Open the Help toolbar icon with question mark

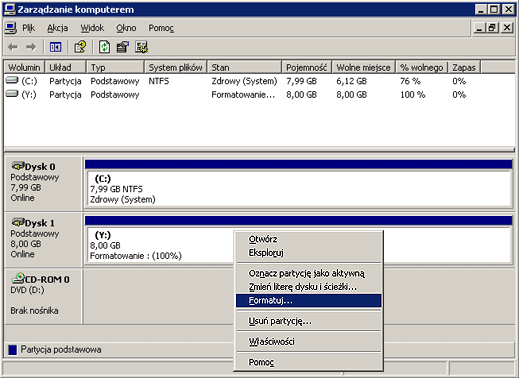pos(80,47)
